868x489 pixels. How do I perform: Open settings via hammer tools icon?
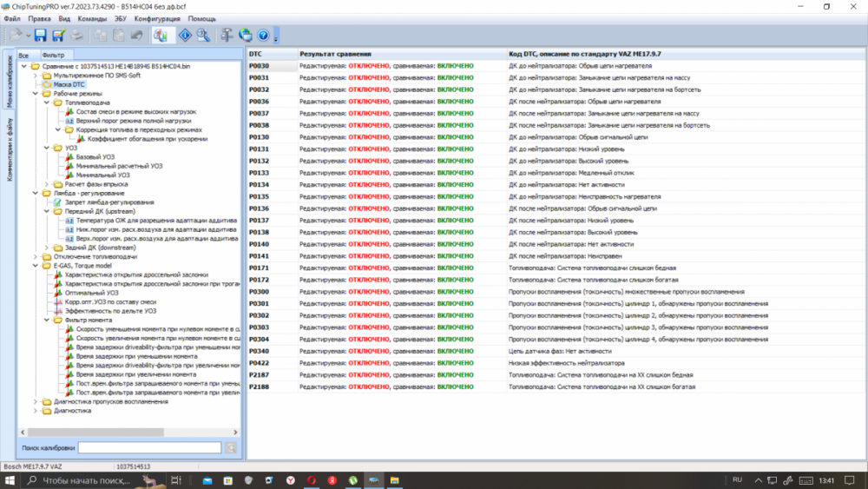(227, 36)
